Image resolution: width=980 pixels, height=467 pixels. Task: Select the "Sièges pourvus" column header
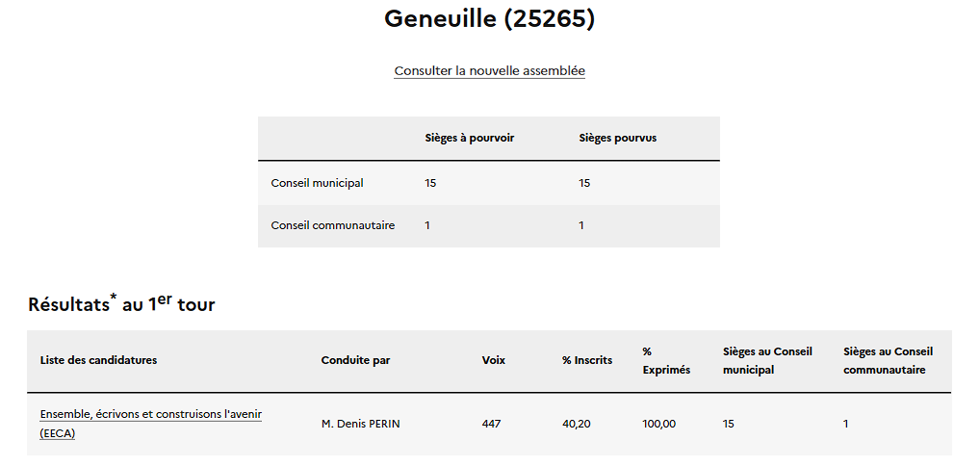point(617,138)
